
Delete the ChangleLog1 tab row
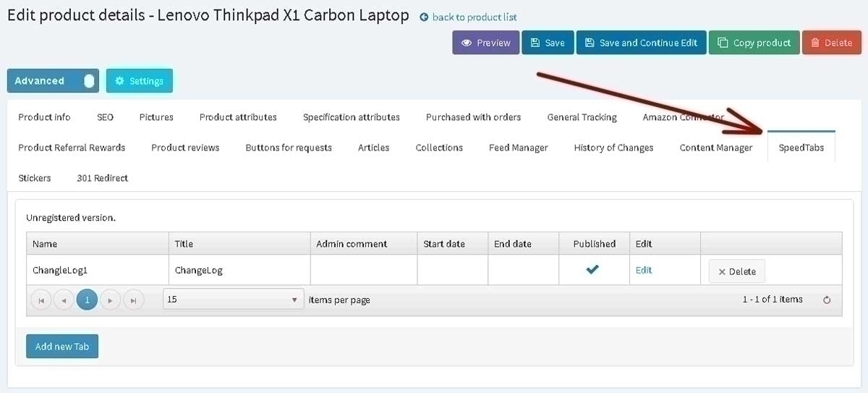pos(736,271)
